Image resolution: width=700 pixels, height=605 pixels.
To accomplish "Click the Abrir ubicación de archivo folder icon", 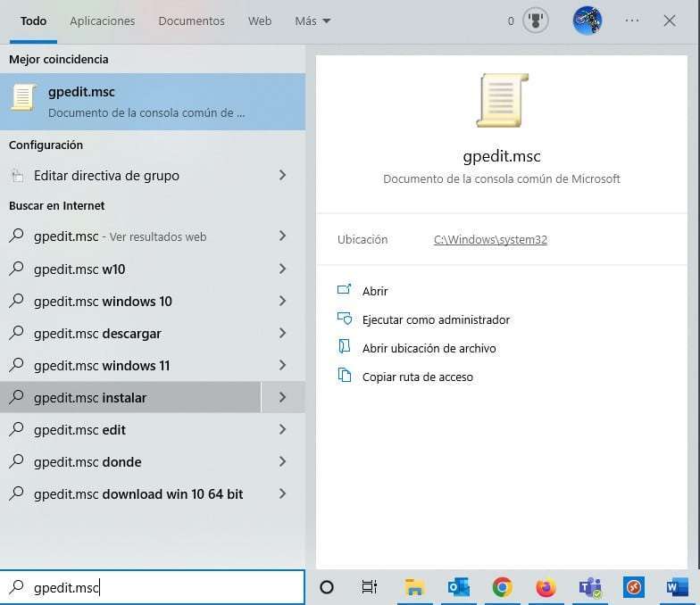I will tap(345, 346).
